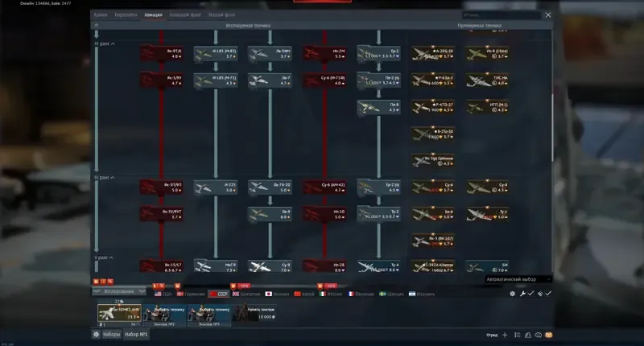
Task: Select the Su-30MK2 AMV crew slot
Action: [x=119, y=315]
